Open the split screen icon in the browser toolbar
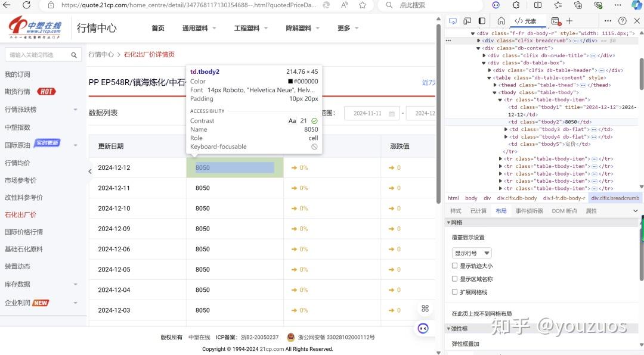This screenshot has height=355, width=644. point(538,5)
